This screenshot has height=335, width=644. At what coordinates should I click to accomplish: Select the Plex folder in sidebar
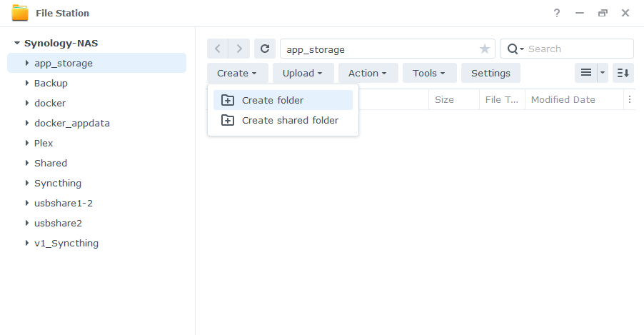pos(44,143)
